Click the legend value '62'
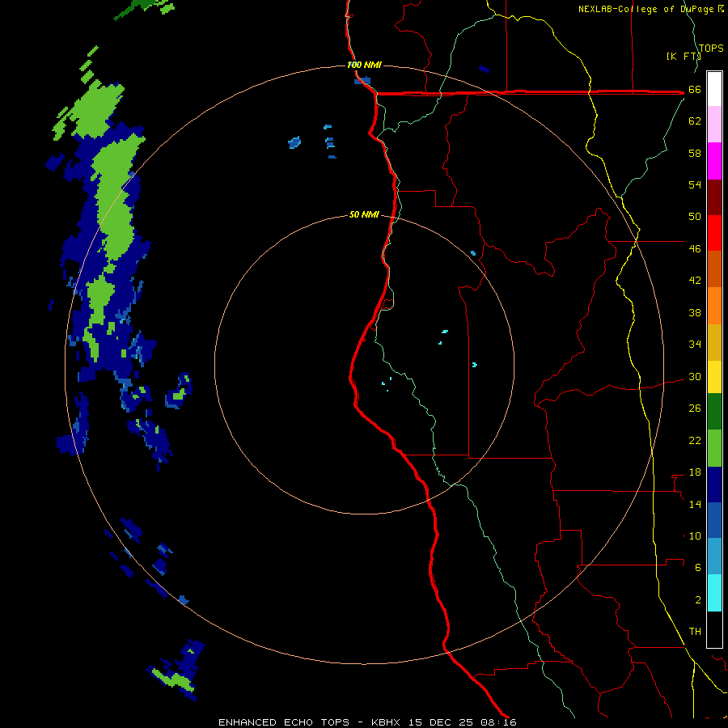Viewport: 728px width, 728px height. coord(695,121)
